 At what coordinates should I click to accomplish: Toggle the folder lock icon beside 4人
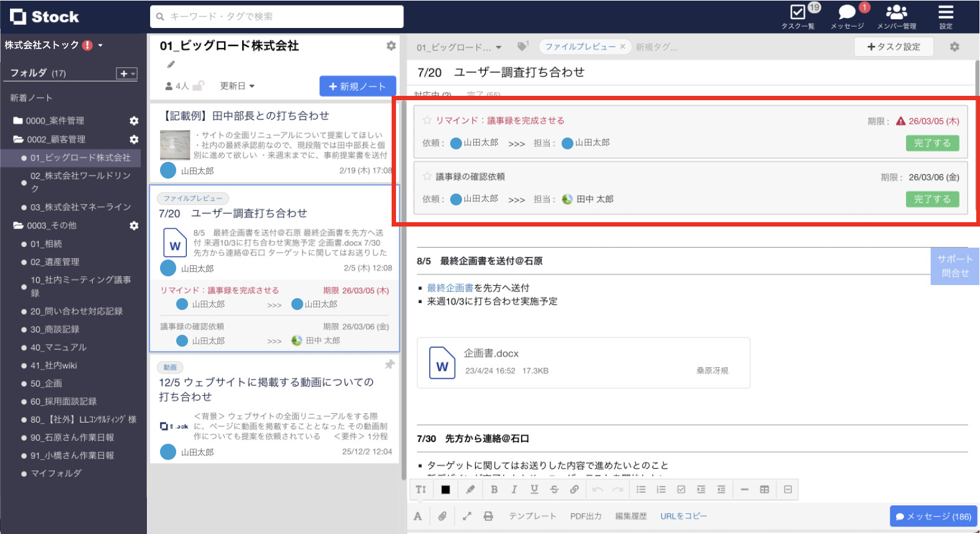(198, 86)
